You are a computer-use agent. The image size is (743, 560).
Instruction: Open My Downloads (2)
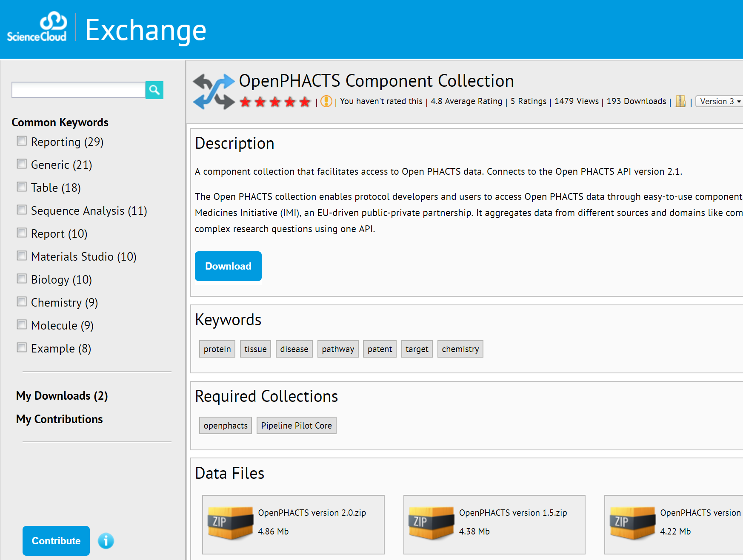coord(62,396)
